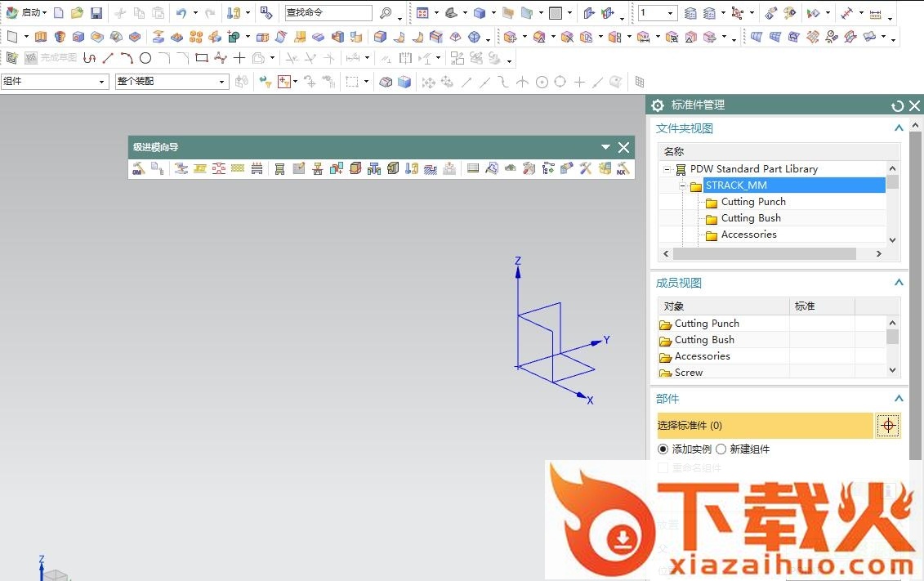Select the 添加实例 radio option

(x=663, y=449)
